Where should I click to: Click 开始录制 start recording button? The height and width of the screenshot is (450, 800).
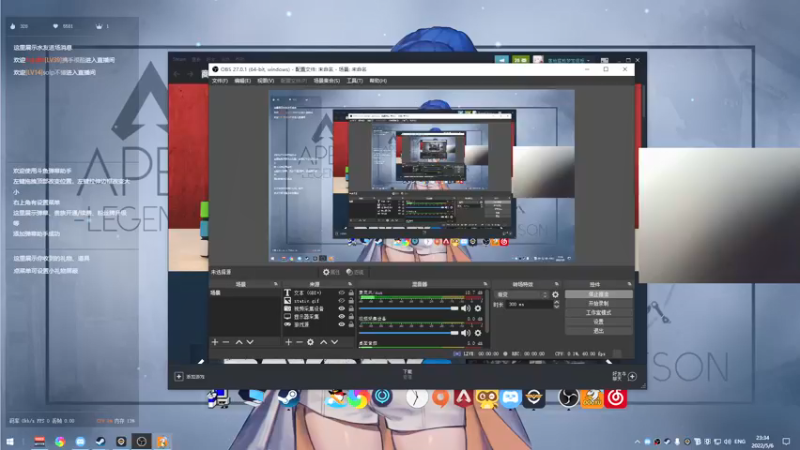598,304
